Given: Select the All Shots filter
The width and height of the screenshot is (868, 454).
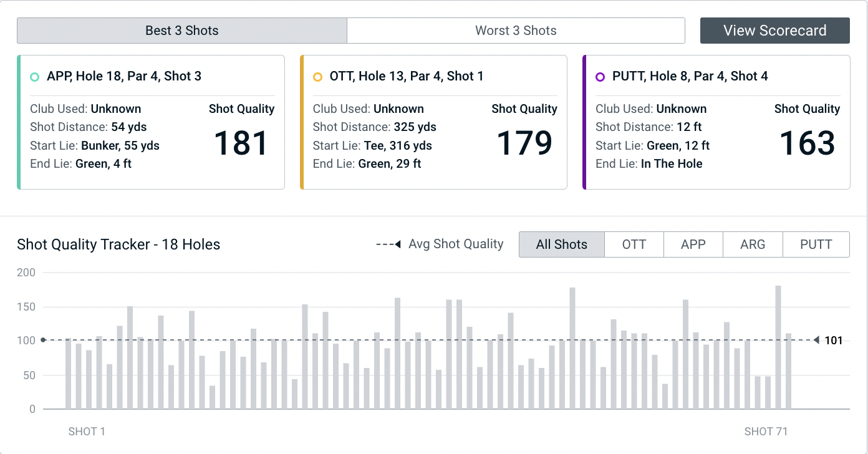Looking at the screenshot, I should coord(561,244).
